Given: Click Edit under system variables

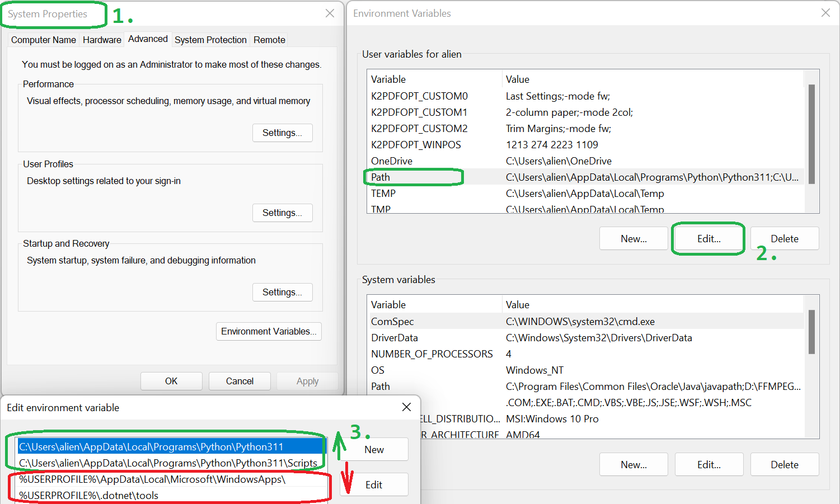Looking at the screenshot, I should click(709, 465).
